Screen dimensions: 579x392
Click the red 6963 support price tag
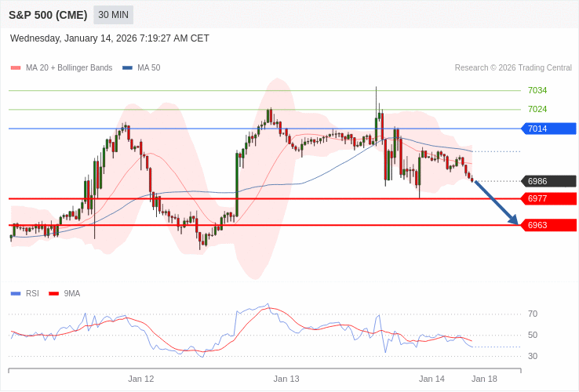tap(548, 225)
